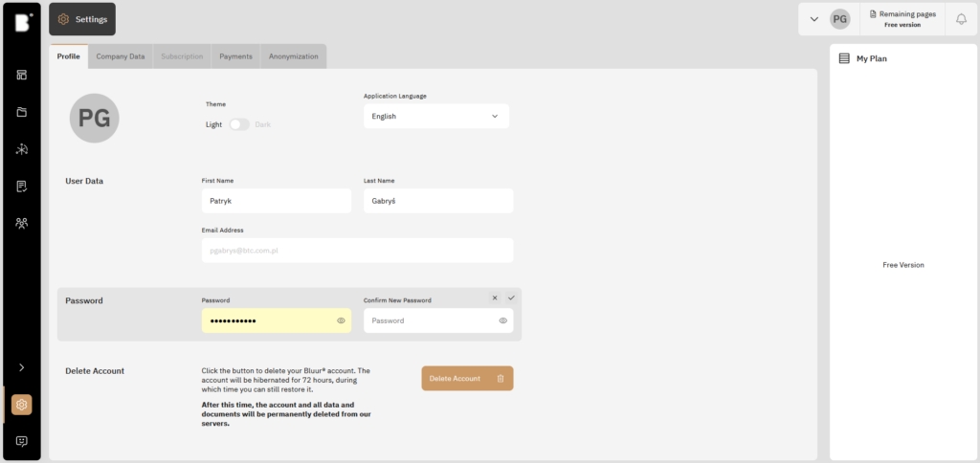The image size is (980, 463).
Task: Click the team members sidebar icon
Action: pos(21,223)
